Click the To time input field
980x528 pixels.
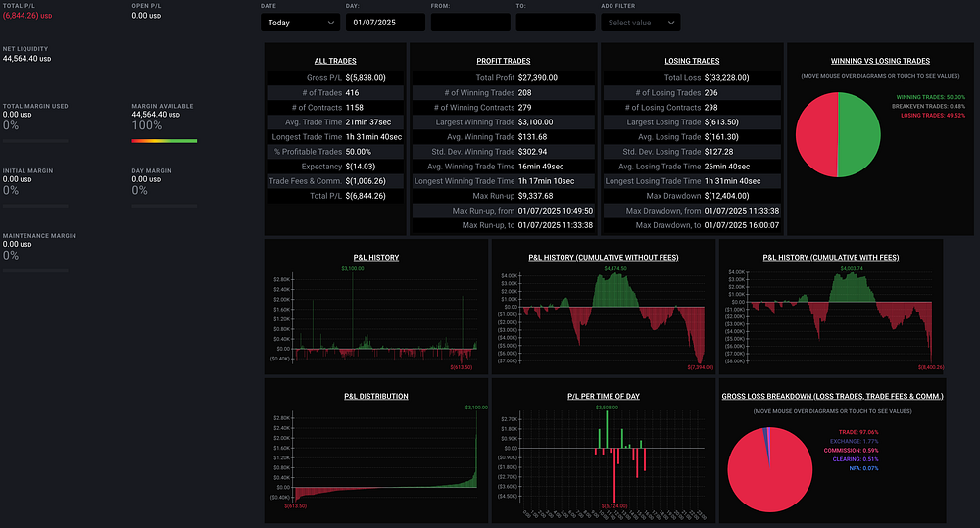coord(555,23)
